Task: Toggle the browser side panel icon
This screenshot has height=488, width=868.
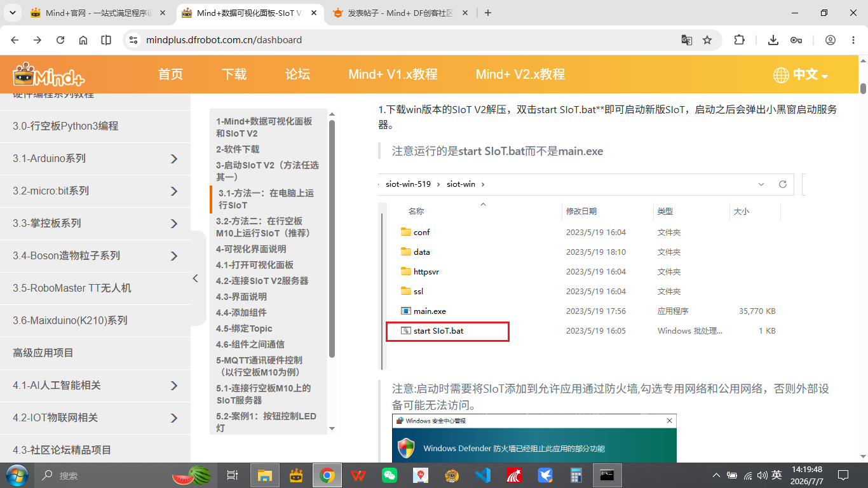Action: (106, 40)
